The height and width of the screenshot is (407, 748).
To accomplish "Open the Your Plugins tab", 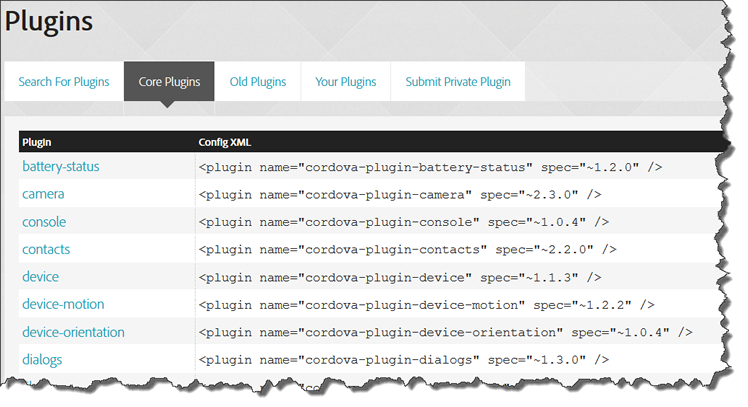I will coord(346,82).
